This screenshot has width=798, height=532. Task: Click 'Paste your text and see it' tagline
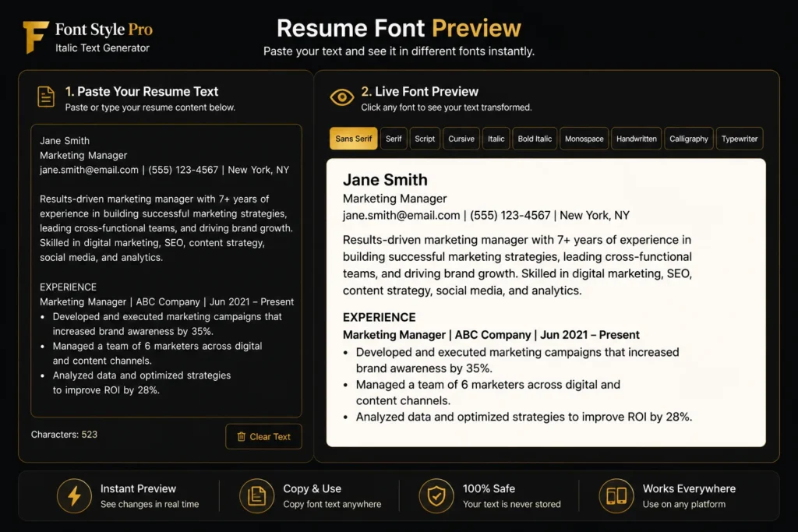(399, 51)
